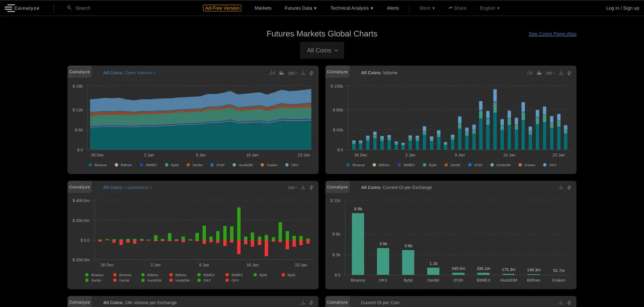This screenshot has height=307, width=644.
Task: Toggle OKX series in the Open Interest legend
Action: pyautogui.click(x=292, y=165)
